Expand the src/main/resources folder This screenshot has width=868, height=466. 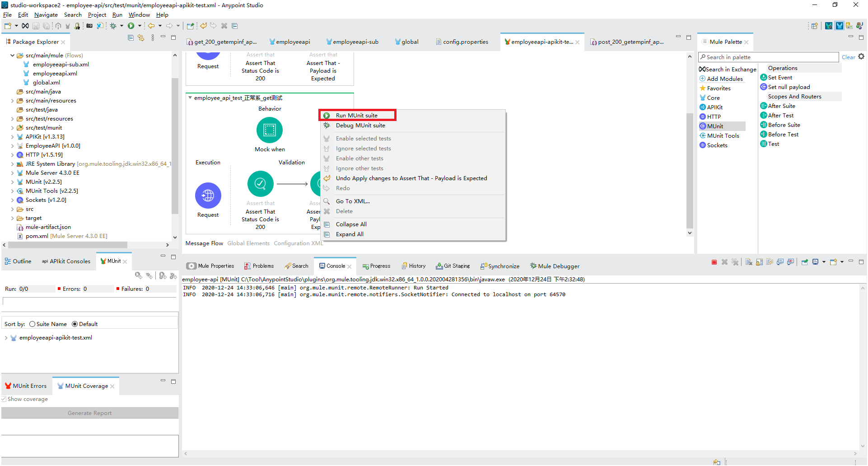(x=12, y=101)
